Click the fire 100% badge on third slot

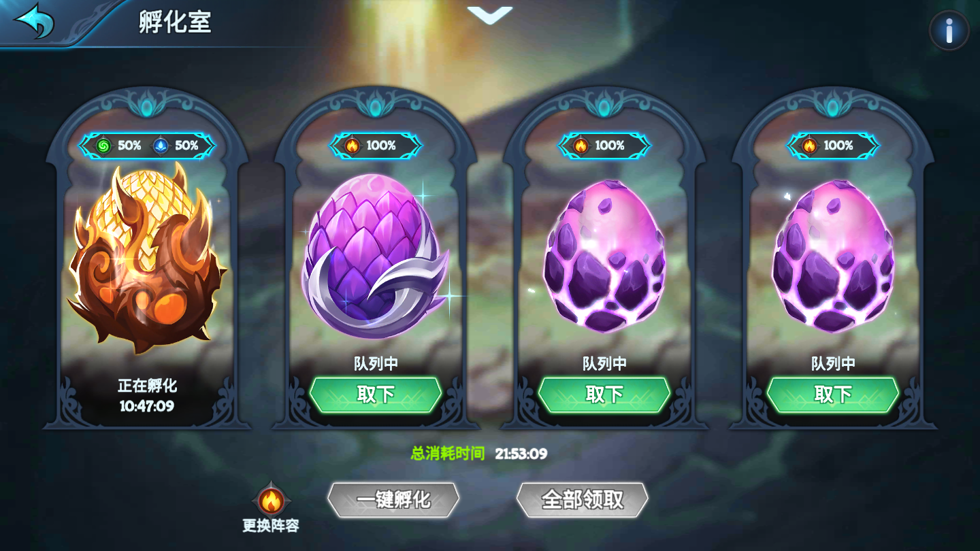point(604,146)
